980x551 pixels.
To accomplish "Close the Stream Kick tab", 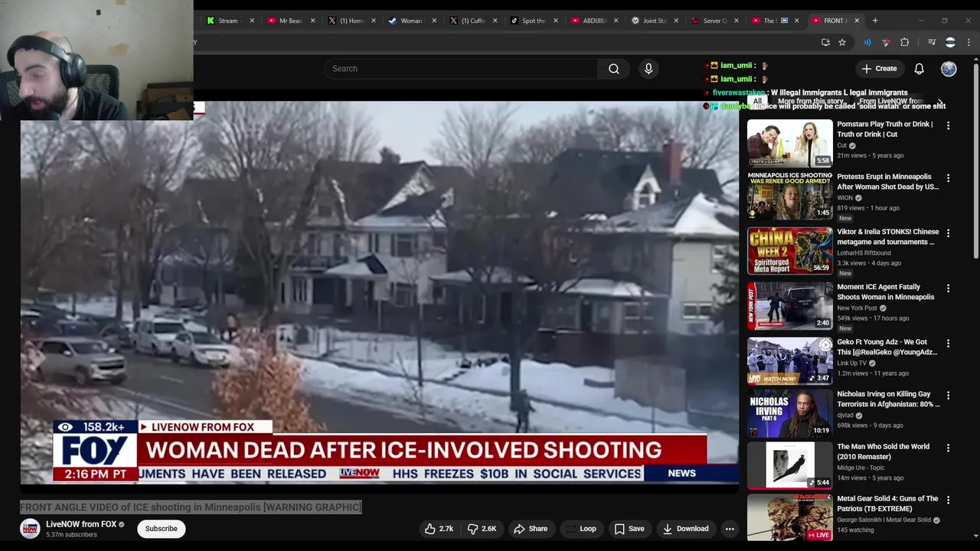I will [x=253, y=21].
